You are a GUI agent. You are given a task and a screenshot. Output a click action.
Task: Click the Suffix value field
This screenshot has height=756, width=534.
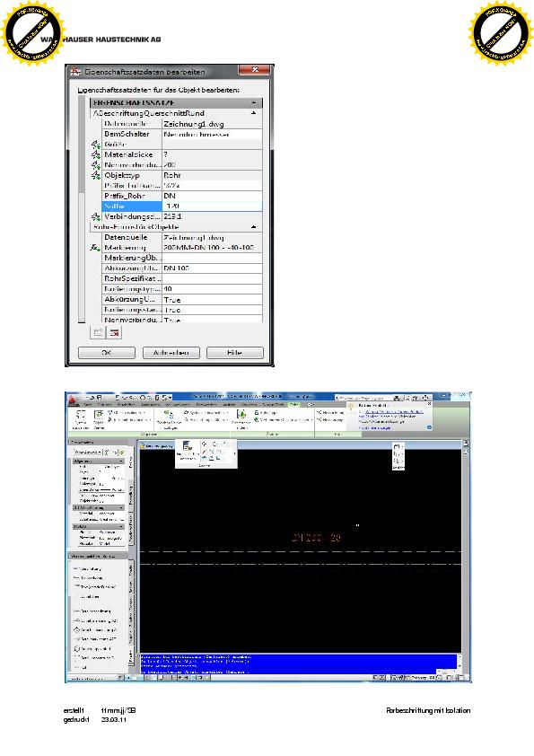[x=212, y=207]
